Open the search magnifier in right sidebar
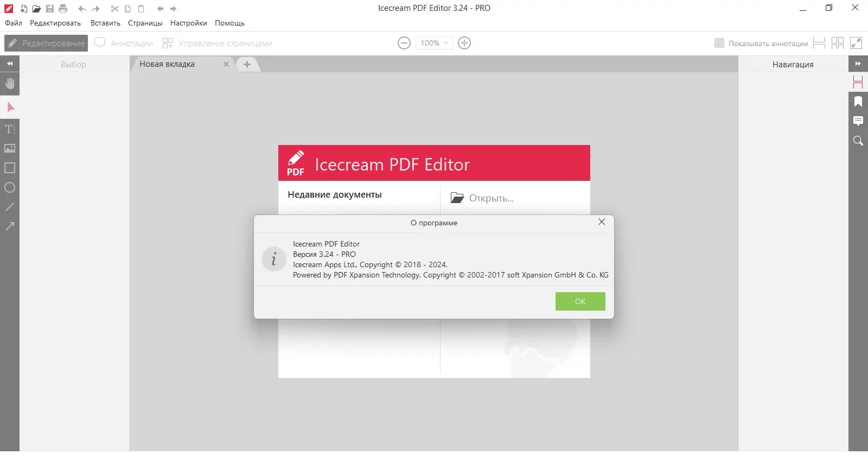Viewport: 868px width, 467px height. (858, 141)
